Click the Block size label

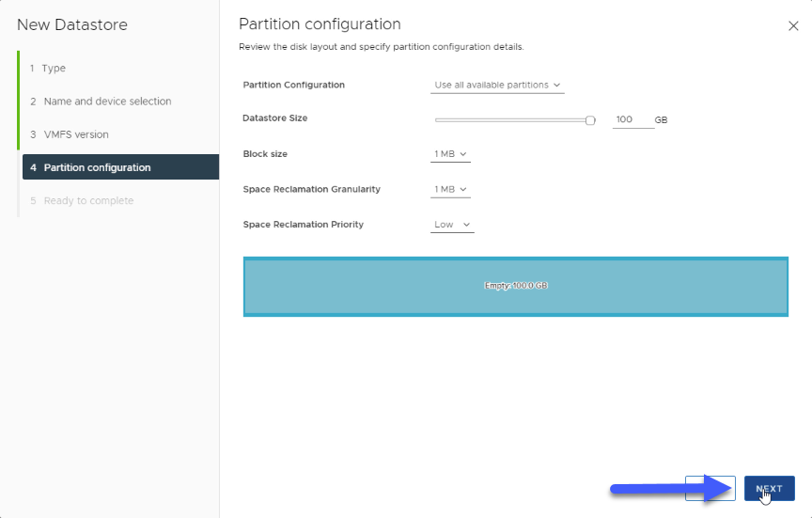coord(265,154)
